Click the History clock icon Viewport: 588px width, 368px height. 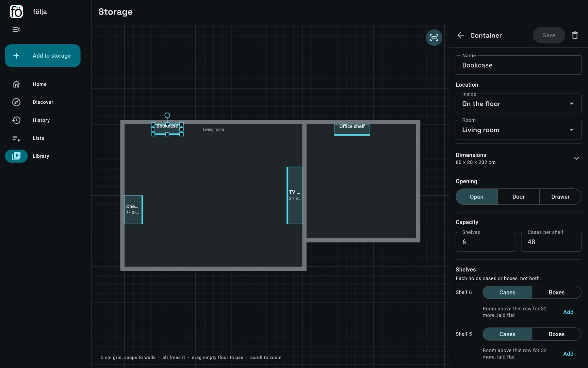16,120
